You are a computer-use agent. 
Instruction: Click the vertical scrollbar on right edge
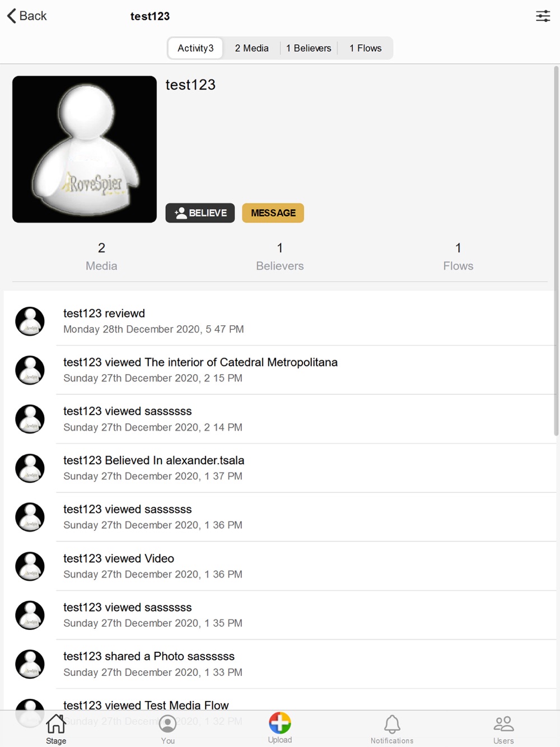tap(556, 251)
